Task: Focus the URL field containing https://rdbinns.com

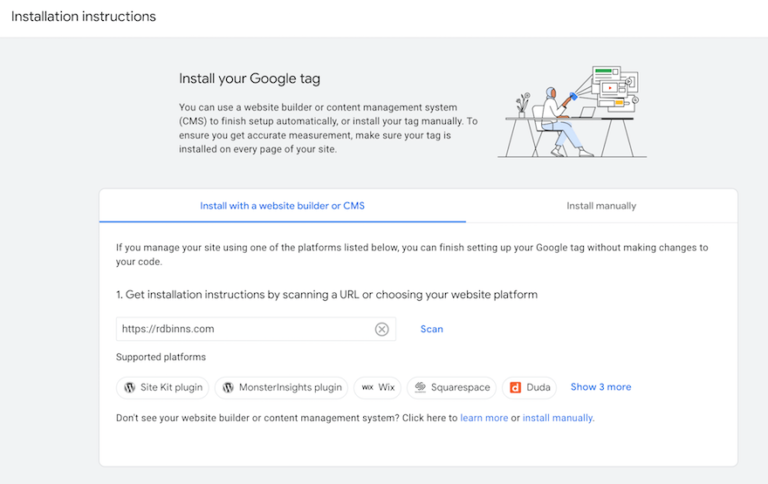Action: click(240, 329)
